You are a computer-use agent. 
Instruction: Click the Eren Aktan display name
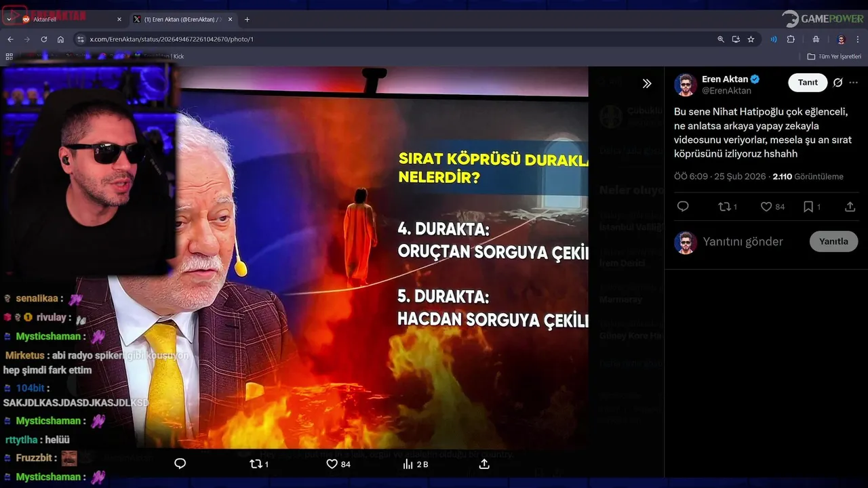[x=725, y=79]
